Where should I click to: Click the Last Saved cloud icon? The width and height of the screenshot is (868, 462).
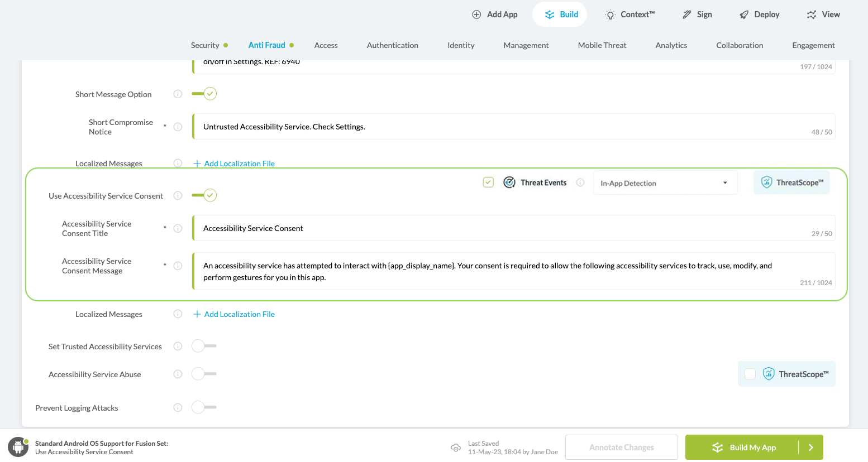(x=456, y=447)
